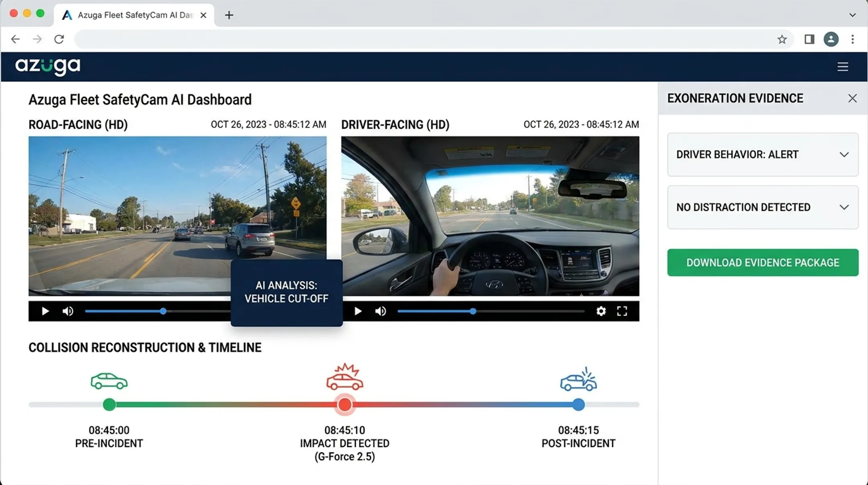This screenshot has width=868, height=485.
Task: Click the green pre-incident car icon
Action: click(109, 381)
